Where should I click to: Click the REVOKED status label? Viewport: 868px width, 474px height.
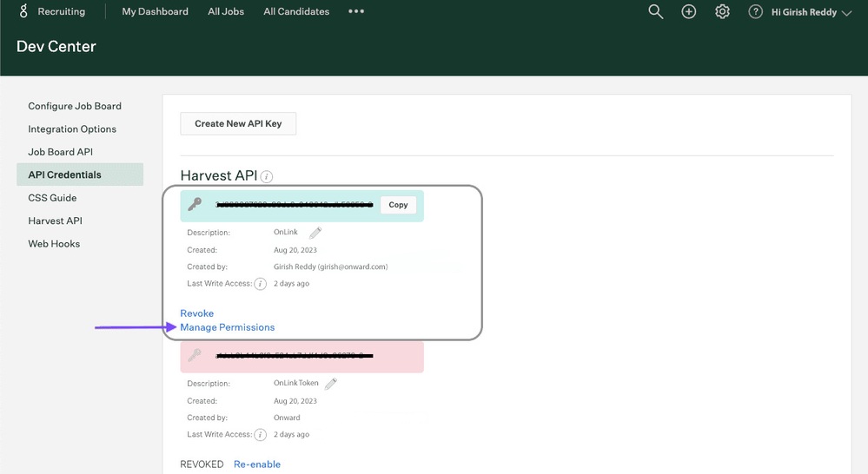[x=202, y=464]
